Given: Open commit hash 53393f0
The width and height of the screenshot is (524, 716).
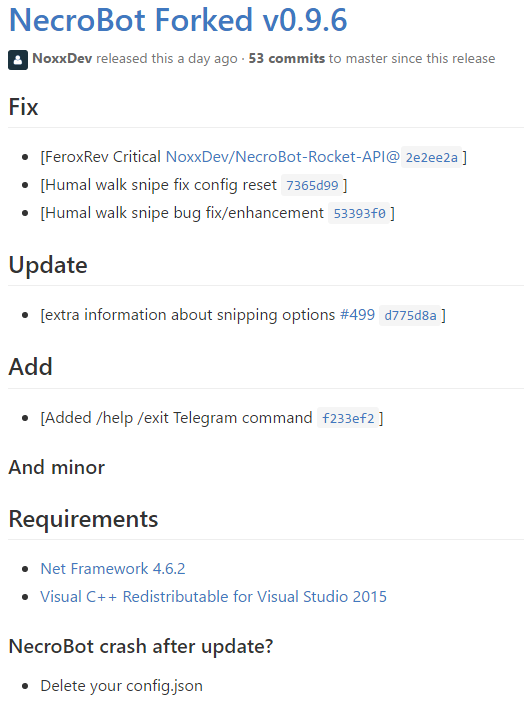Looking at the screenshot, I should pos(359,213).
